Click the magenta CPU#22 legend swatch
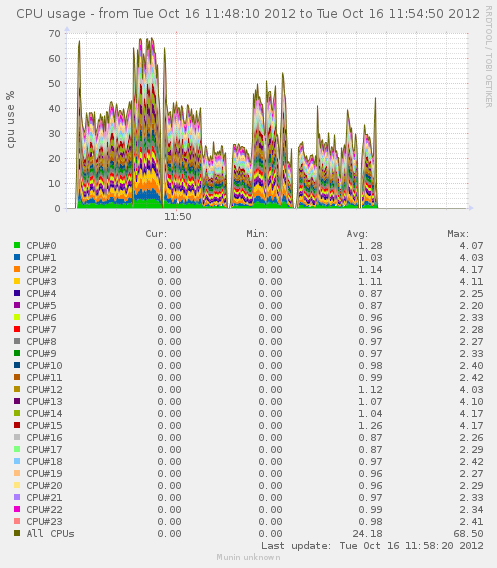497x568 pixels. (x=17, y=509)
